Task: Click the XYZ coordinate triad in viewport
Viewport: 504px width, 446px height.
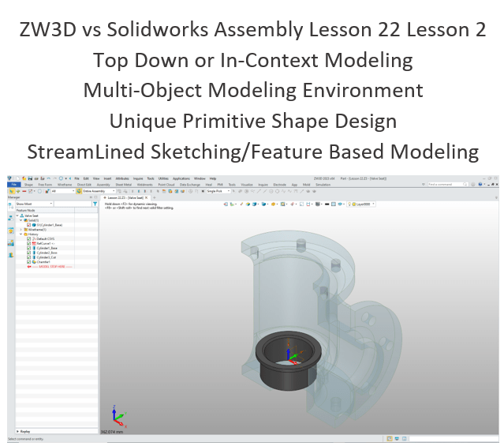Action: 117,416
